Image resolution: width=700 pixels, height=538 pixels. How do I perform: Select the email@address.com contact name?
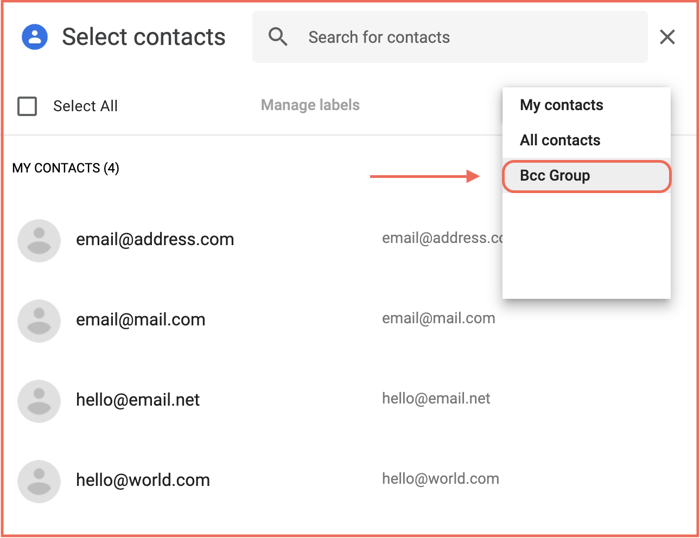(155, 240)
